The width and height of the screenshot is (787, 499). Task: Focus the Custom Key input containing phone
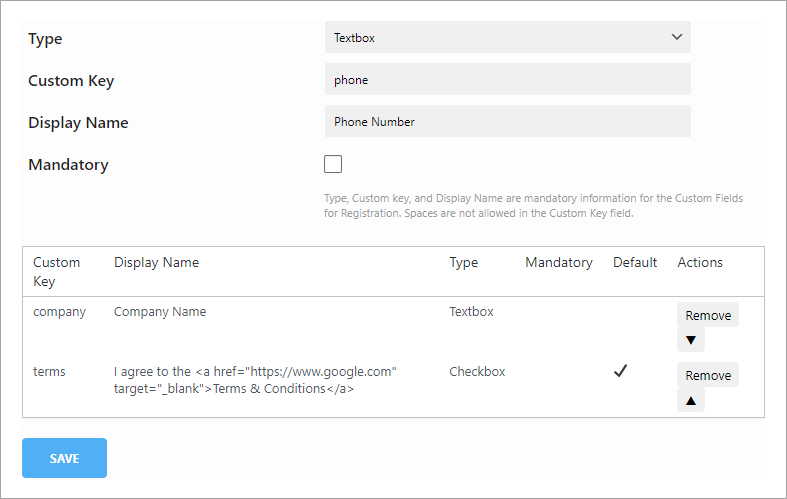pos(507,79)
